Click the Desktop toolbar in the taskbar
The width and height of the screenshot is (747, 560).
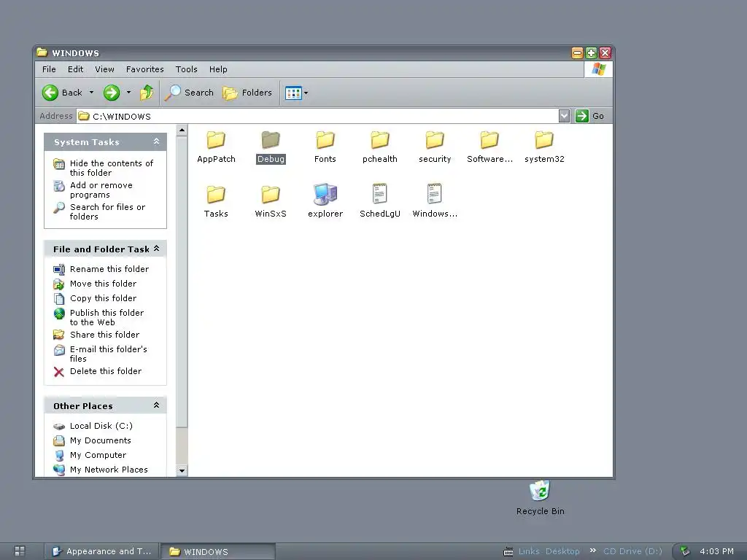(x=562, y=551)
